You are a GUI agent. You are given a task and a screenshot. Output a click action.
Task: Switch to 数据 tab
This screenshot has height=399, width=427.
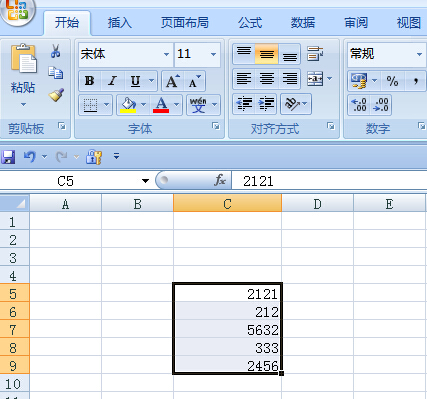click(x=302, y=23)
